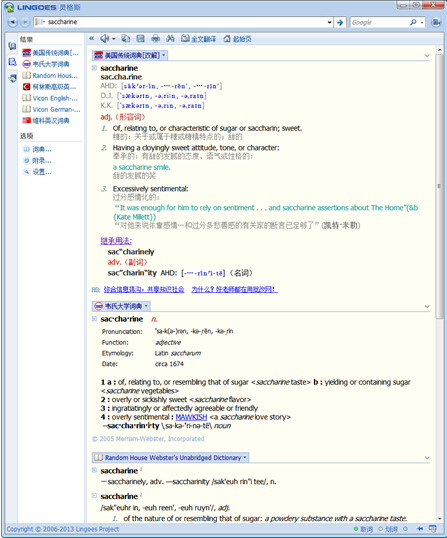Select Vicon German-... in the results list
The width and height of the screenshot is (447, 538).
tap(51, 109)
